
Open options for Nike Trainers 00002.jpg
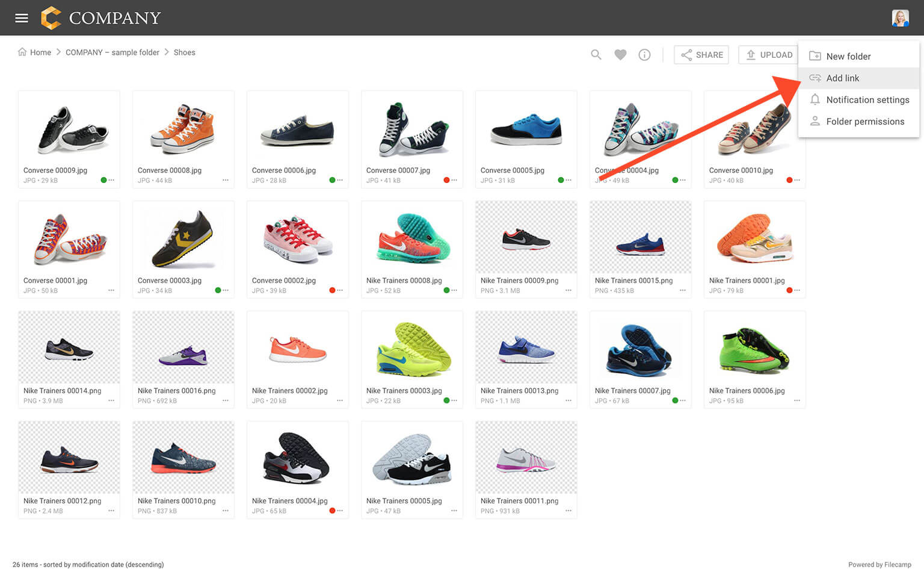point(340,400)
